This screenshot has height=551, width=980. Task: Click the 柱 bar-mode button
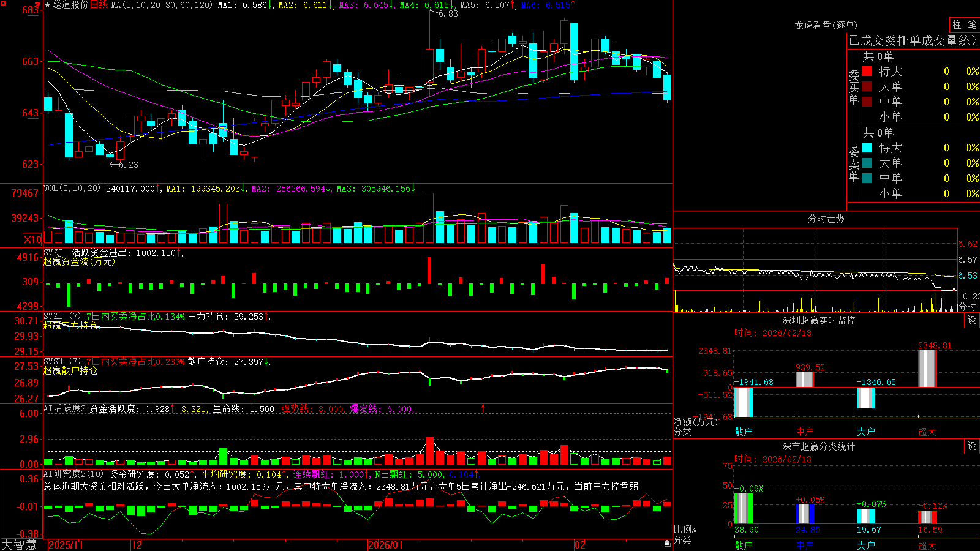pos(956,24)
